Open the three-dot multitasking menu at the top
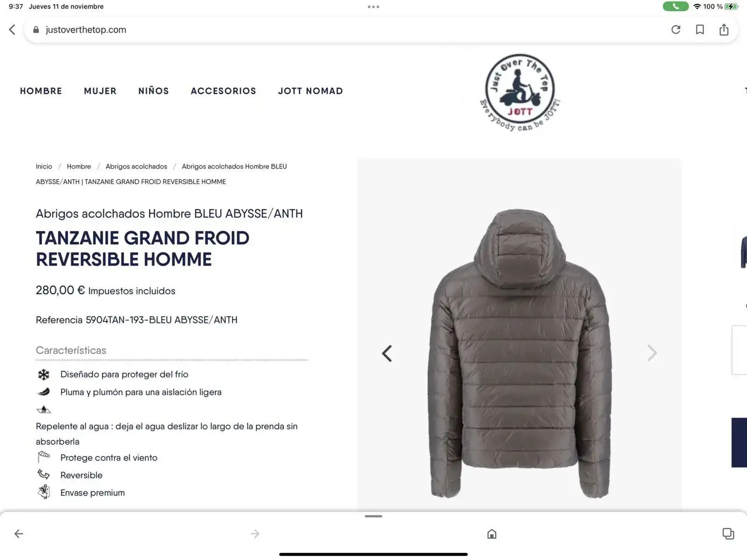This screenshot has height=560, width=747. click(373, 7)
